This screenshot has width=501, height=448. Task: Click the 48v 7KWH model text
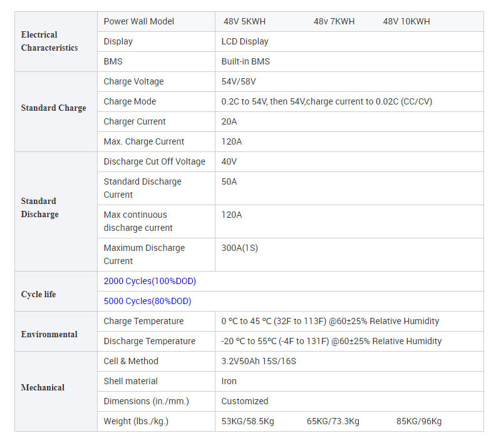point(334,21)
